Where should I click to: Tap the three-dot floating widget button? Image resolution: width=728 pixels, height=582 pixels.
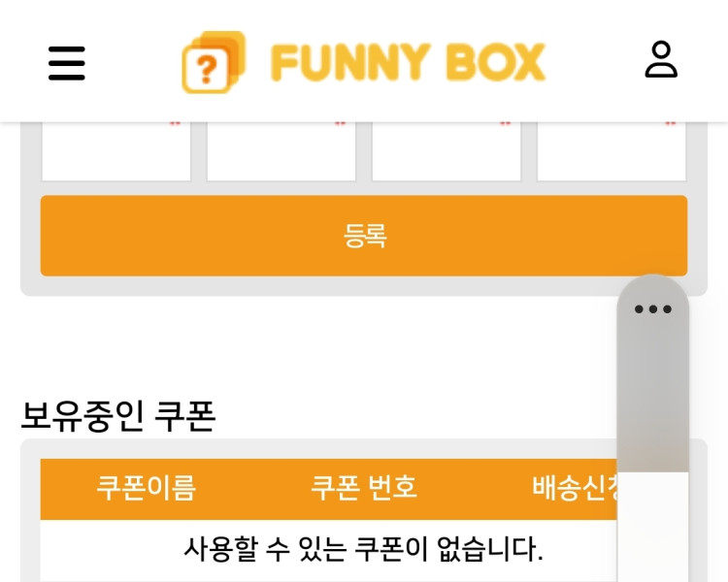(x=652, y=309)
